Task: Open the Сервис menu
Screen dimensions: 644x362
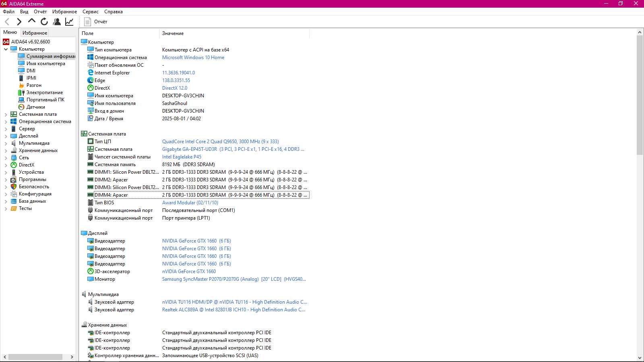Action: coord(91,12)
